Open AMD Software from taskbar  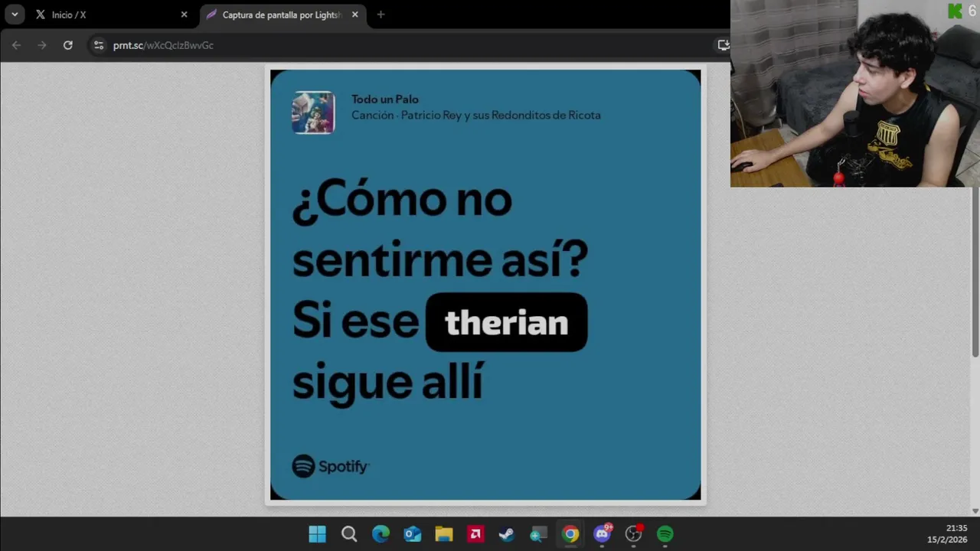tap(475, 534)
